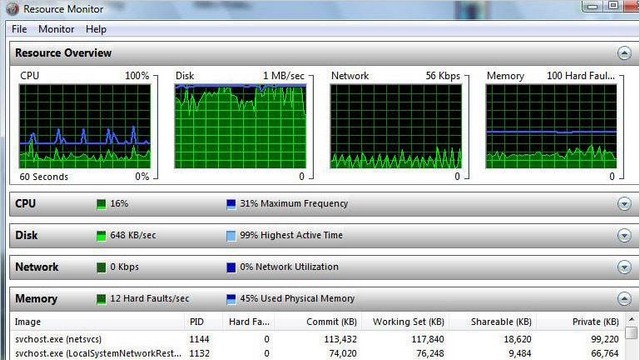Click the light blue Highest Active Time icon

coord(231,236)
